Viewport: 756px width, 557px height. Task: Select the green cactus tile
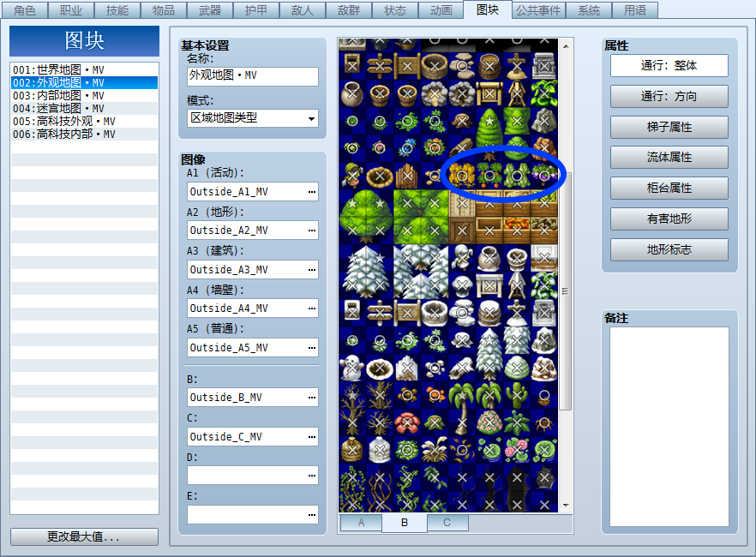tap(517, 396)
